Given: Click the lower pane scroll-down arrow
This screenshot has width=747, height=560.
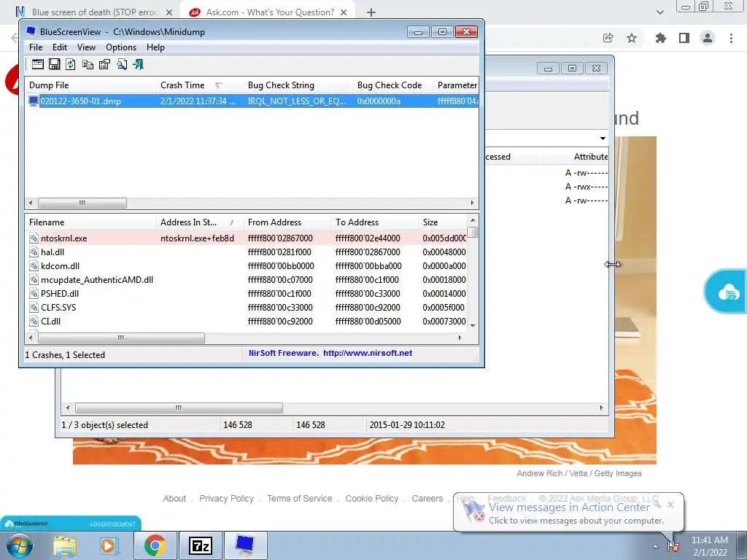Looking at the screenshot, I should tap(473, 325).
